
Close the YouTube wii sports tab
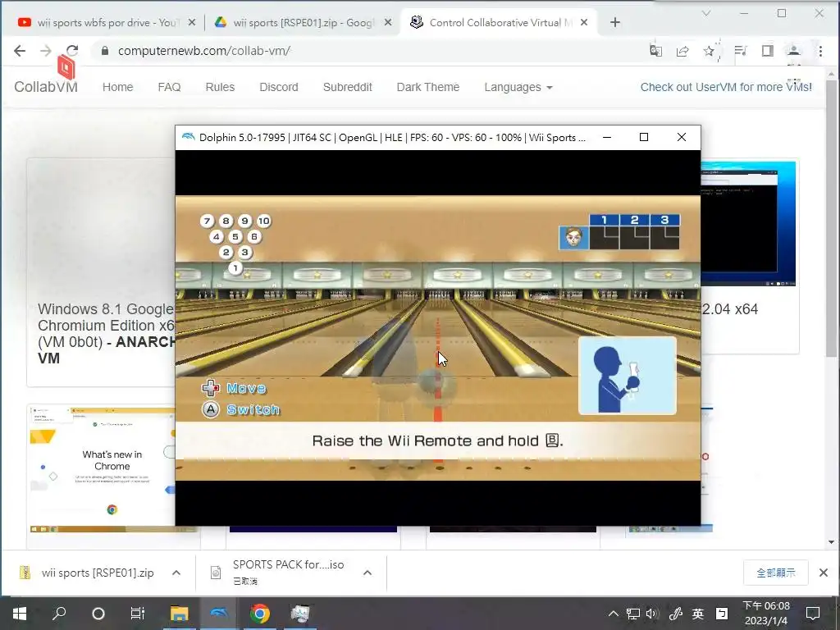[192, 22]
